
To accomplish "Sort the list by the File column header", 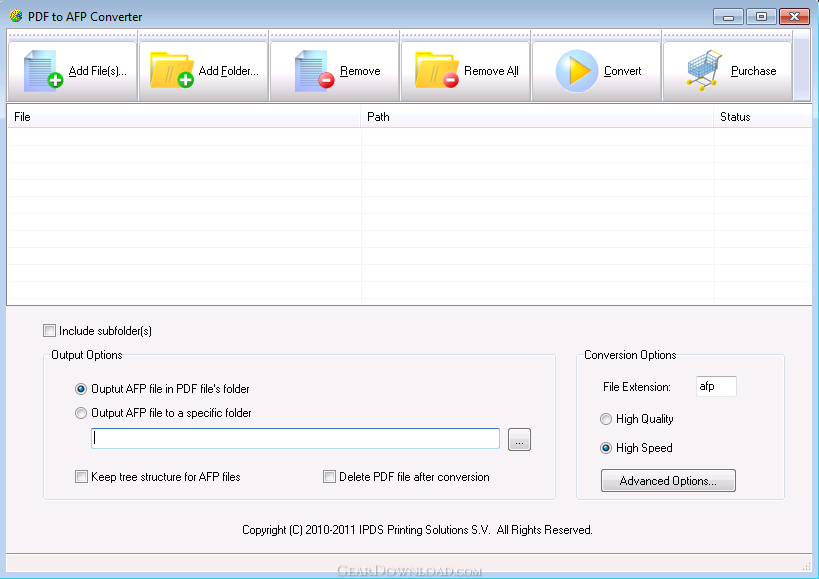I will click(x=184, y=117).
